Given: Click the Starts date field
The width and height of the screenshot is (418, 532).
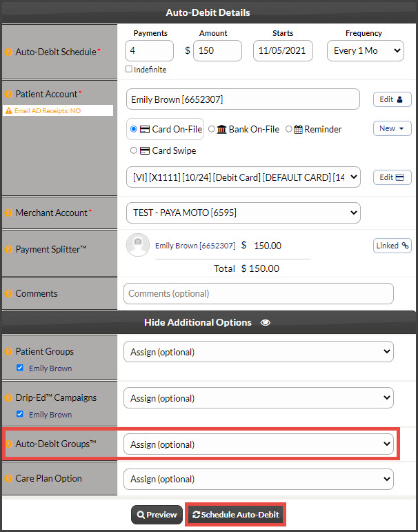Looking at the screenshot, I should point(283,51).
